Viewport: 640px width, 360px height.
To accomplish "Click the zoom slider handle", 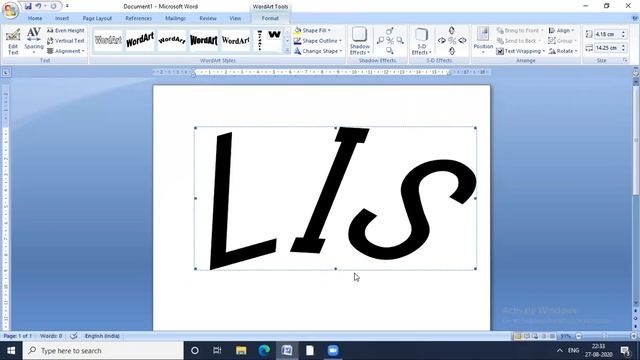I will click(604, 336).
